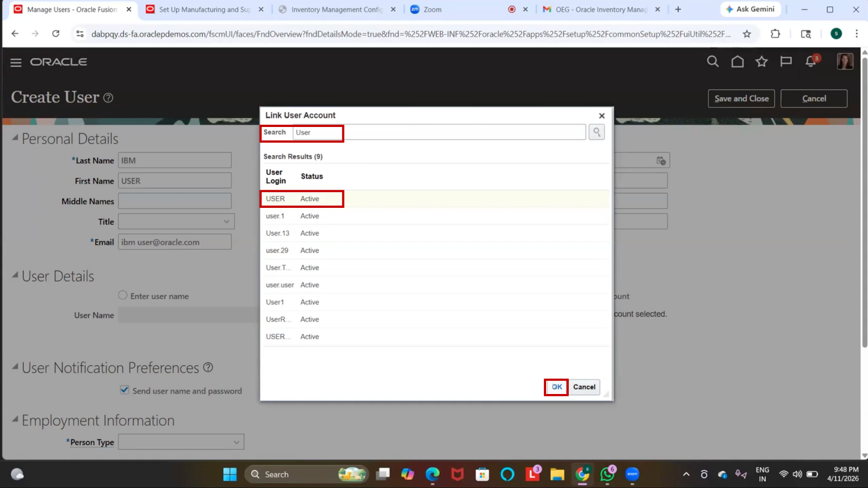Reload the current page

click(x=56, y=34)
